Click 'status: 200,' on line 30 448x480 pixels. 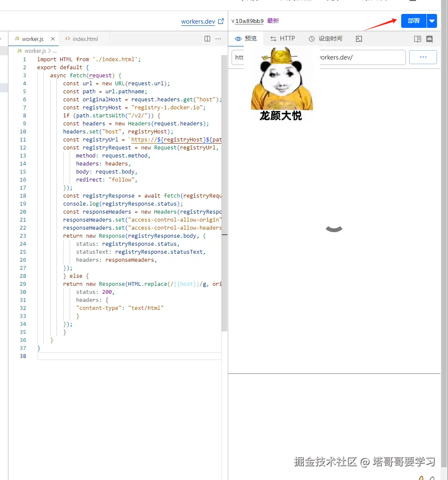95,292
